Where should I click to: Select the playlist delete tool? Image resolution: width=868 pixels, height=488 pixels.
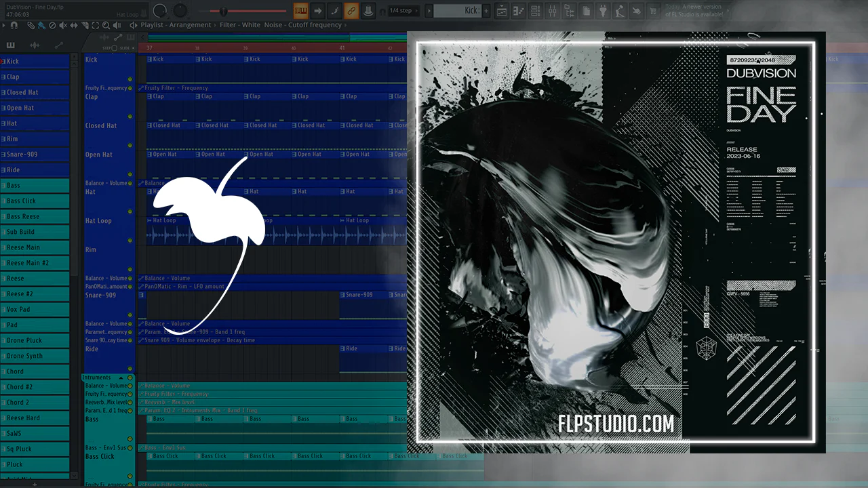click(x=52, y=25)
